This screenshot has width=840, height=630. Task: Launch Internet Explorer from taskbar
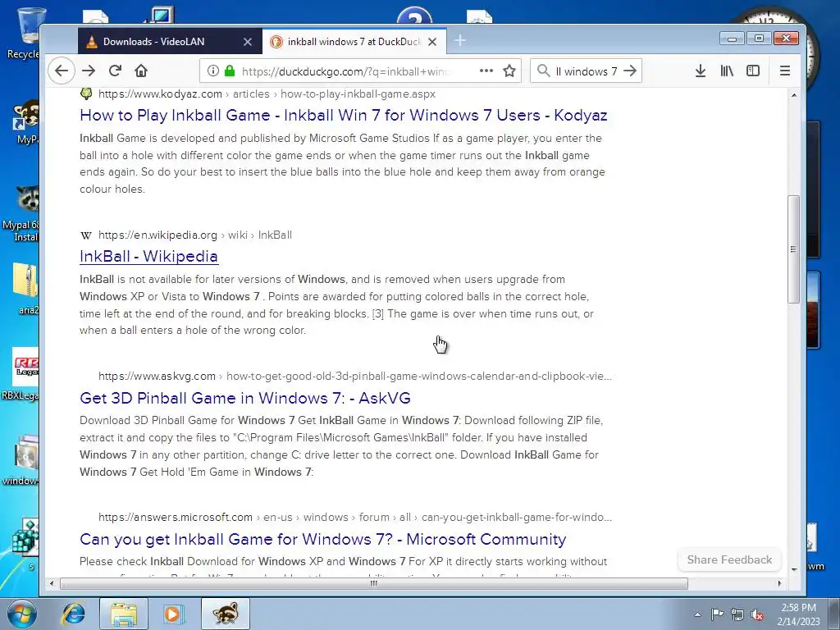click(x=73, y=614)
